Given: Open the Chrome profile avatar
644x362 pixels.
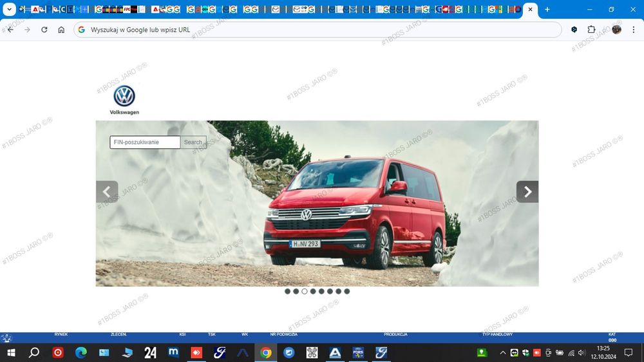Looking at the screenshot, I should [616, 30].
